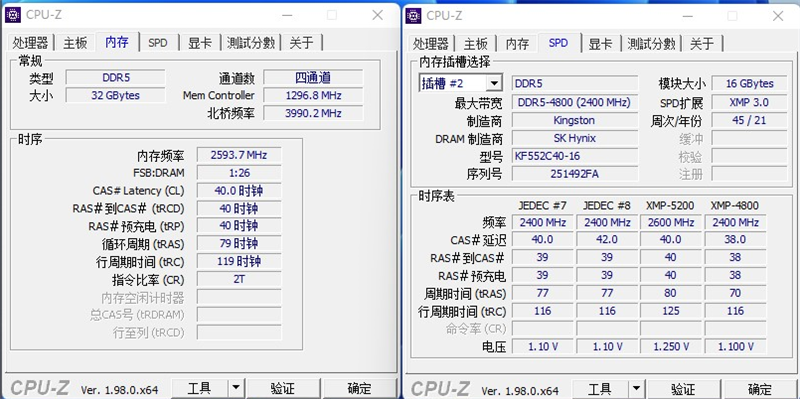Click the 工具 button in the right window
Viewport: 800px width, 399px height.
599,389
